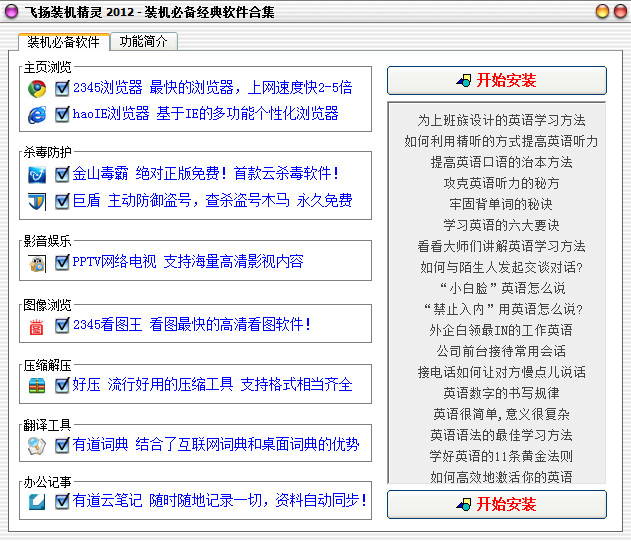Click the top 开始安装 button

point(497,81)
